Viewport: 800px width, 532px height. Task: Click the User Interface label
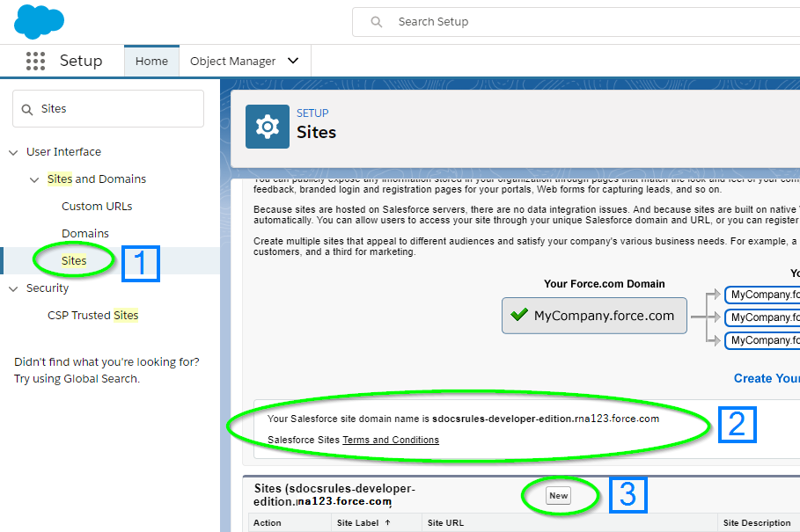(x=63, y=152)
